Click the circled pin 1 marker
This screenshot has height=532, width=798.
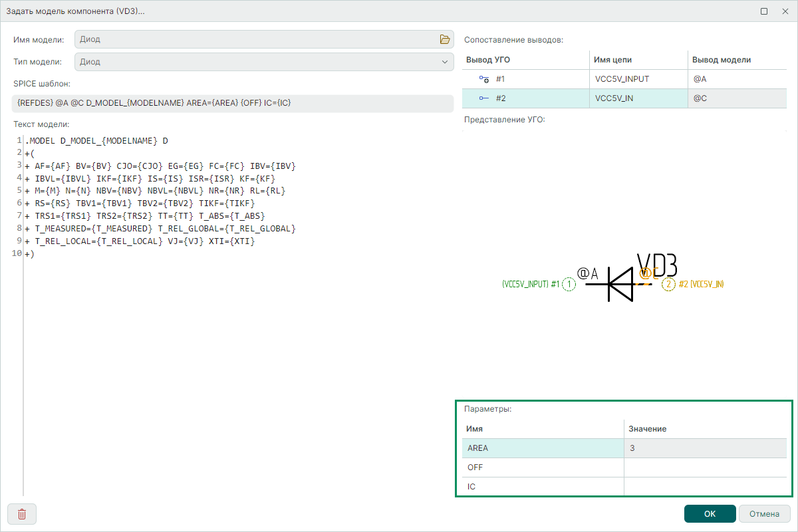(x=569, y=285)
